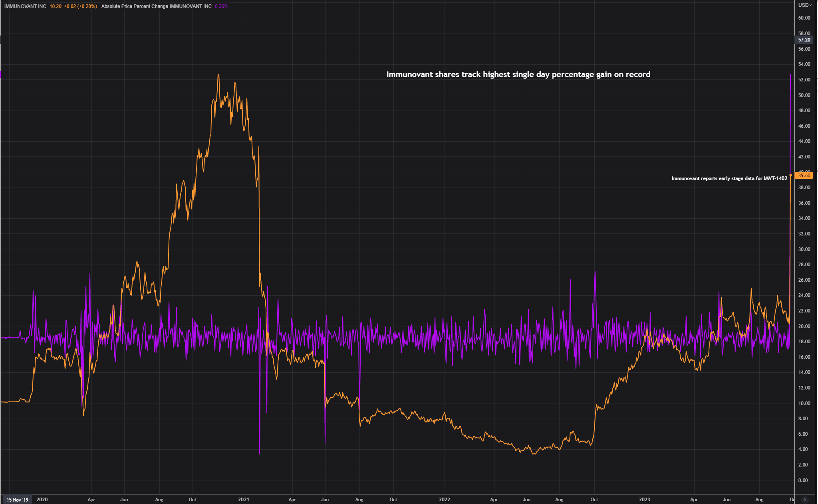Open the USD currency dropdown
Screen dimensions: 818x504
[805, 5]
